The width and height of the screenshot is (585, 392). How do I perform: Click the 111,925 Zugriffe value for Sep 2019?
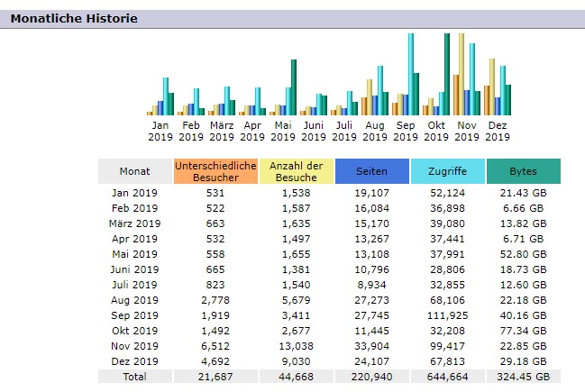click(447, 315)
